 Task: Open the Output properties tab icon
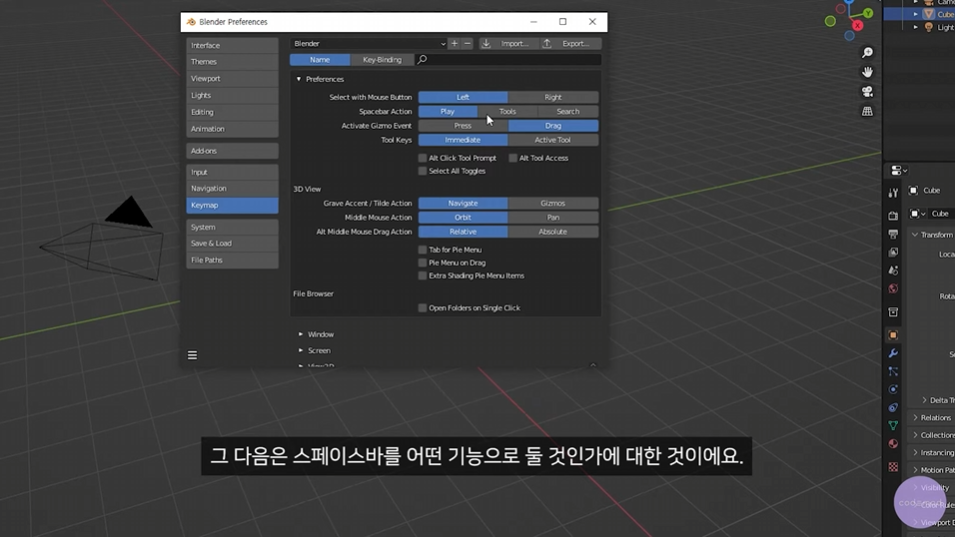pos(893,234)
